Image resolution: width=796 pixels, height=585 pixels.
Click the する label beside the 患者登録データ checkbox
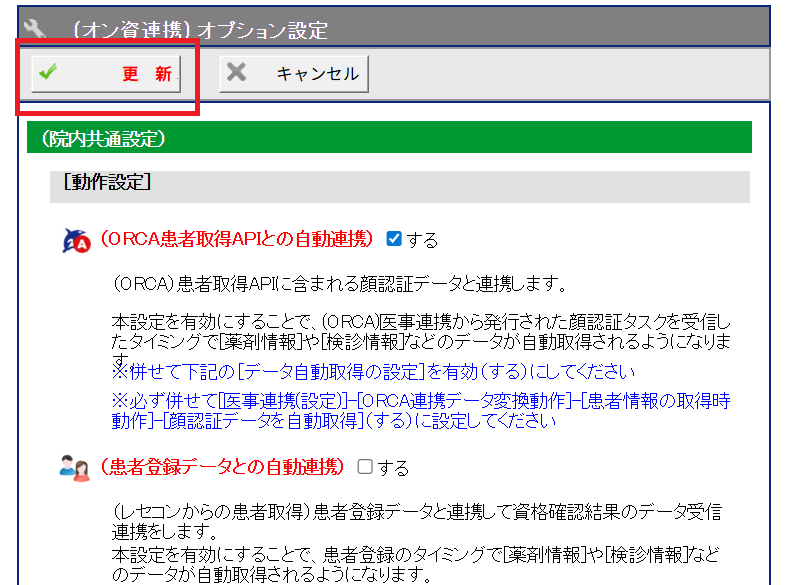coord(393,467)
